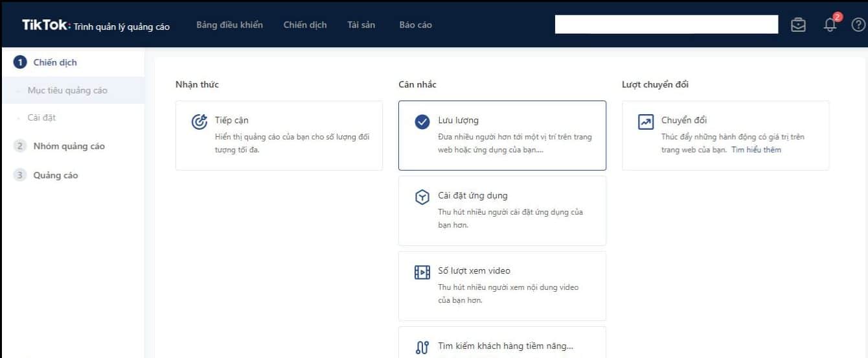Open the help question mark icon
Viewport: 868px width, 358px height.
click(858, 25)
